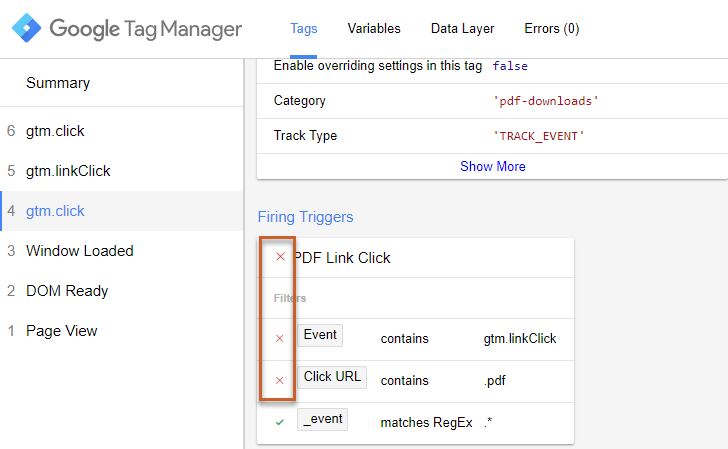Open the PDF Link Click trigger
This screenshot has width=728, height=449.
click(342, 258)
